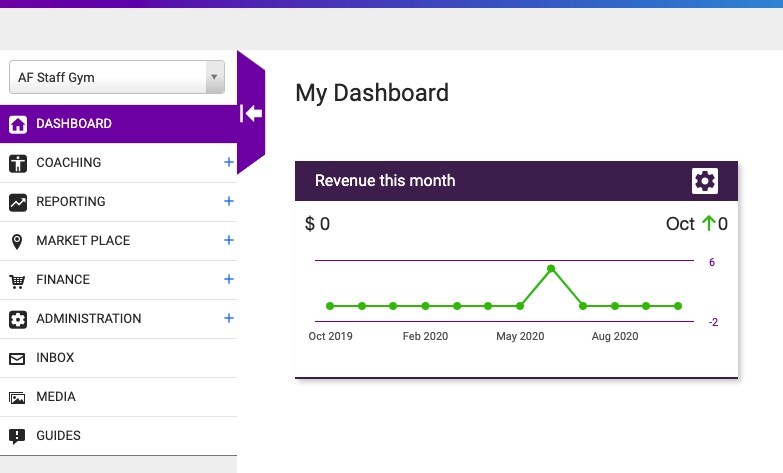Click the Guides speech bubble icon
783x473 pixels.
click(x=17, y=437)
